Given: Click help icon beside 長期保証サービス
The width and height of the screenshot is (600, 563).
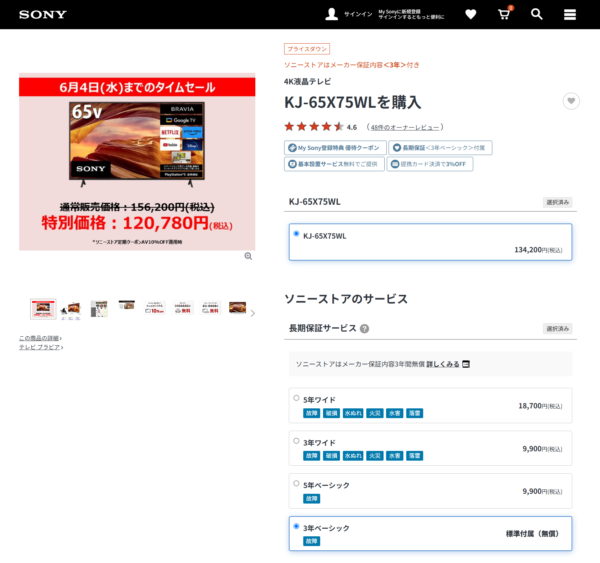Looking at the screenshot, I should (365, 329).
